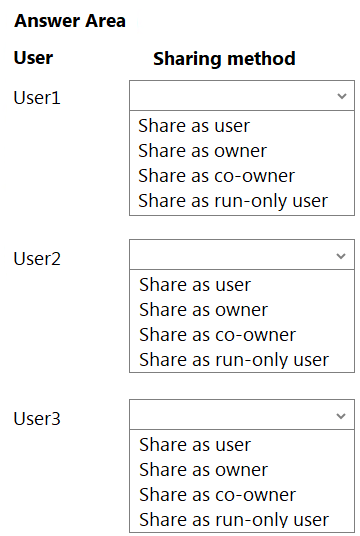The height and width of the screenshot is (536, 360).
Task: Open the User1 sharing method dropdown arrow
Action: point(342,96)
